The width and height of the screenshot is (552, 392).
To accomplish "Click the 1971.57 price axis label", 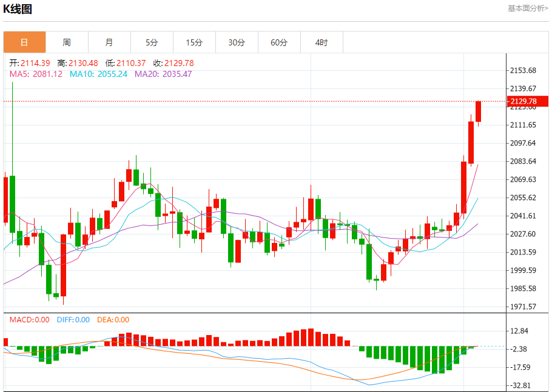I will coord(523,307).
